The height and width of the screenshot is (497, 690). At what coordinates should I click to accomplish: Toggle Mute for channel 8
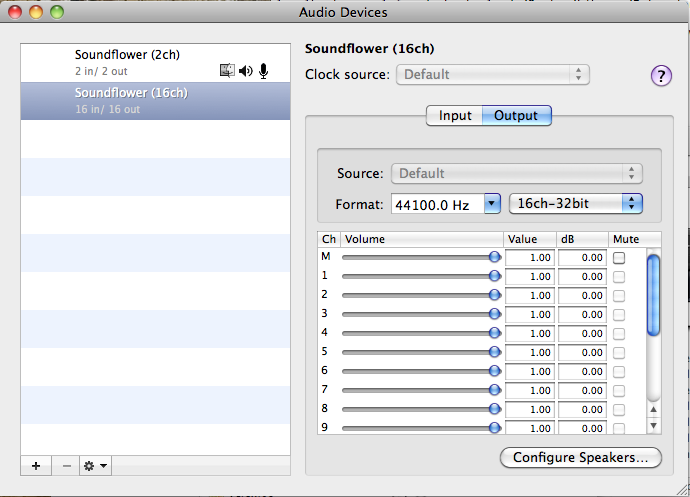click(619, 409)
